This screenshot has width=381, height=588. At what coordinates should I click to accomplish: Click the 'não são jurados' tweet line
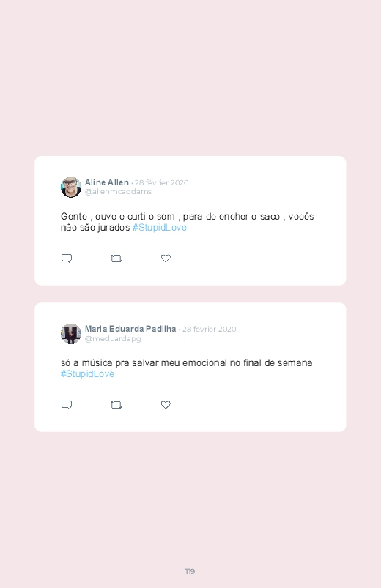tap(124, 228)
